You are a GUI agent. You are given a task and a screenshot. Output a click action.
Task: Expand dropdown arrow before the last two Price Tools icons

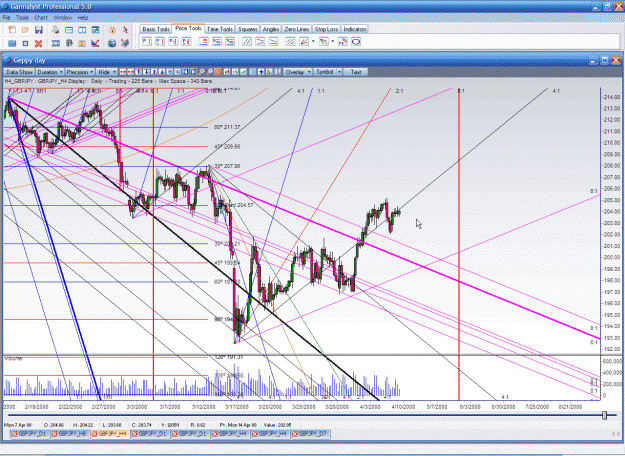(x=332, y=41)
